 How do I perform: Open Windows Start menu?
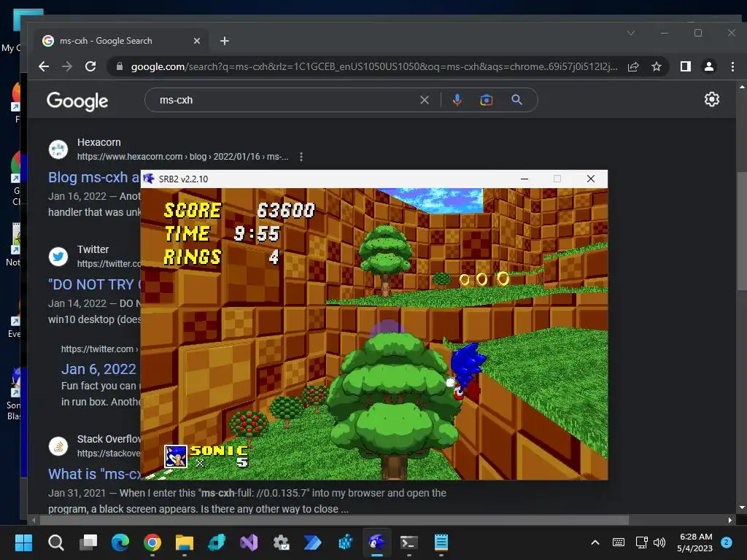coord(23,542)
